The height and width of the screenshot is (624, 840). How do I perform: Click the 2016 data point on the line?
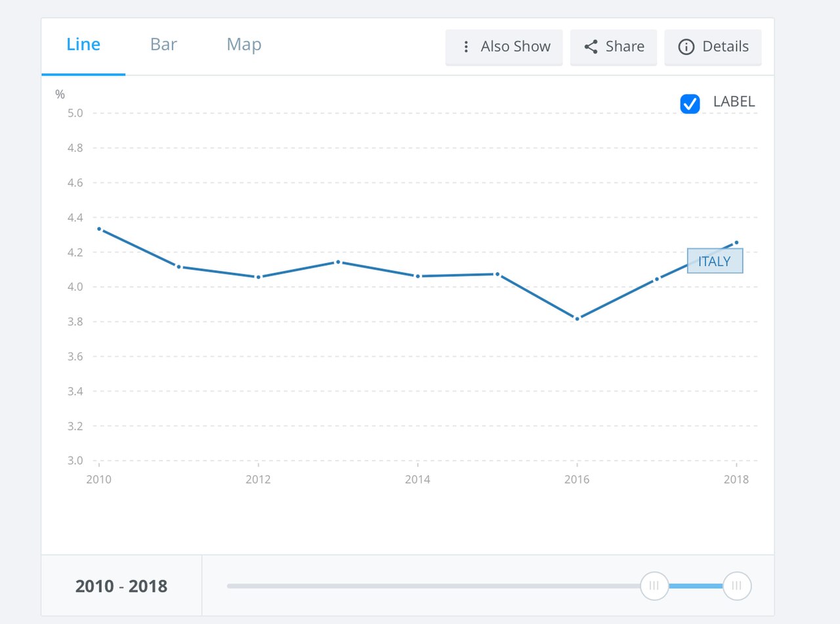[577, 319]
